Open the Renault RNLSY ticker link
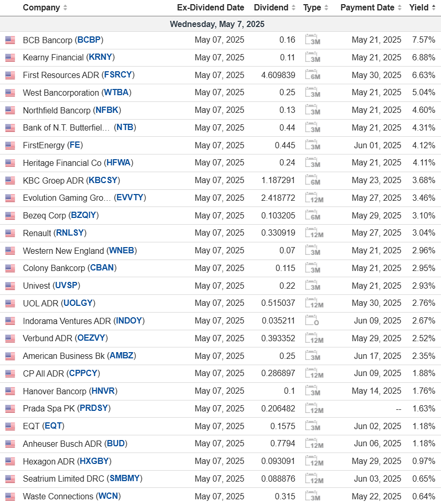The height and width of the screenshot is (504, 441). (70, 233)
